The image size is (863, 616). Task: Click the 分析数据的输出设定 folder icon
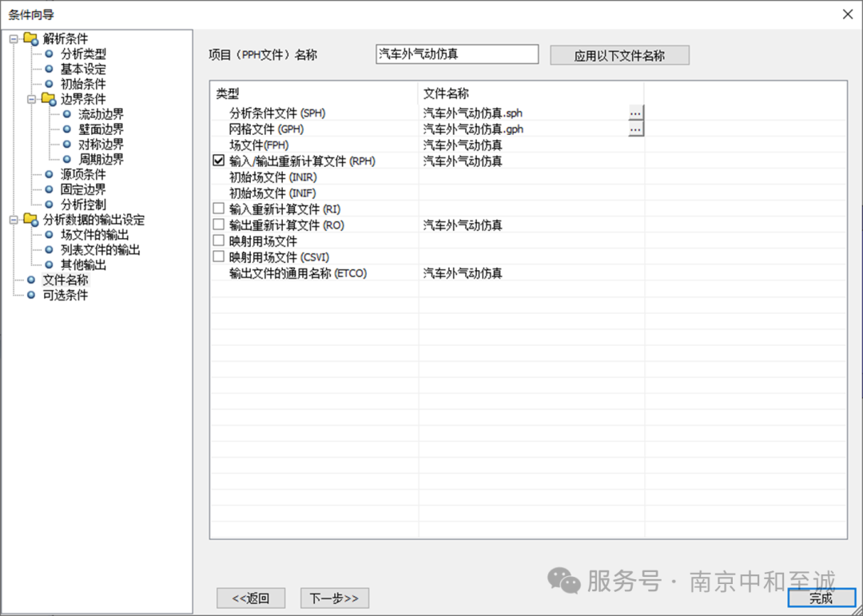point(30,221)
